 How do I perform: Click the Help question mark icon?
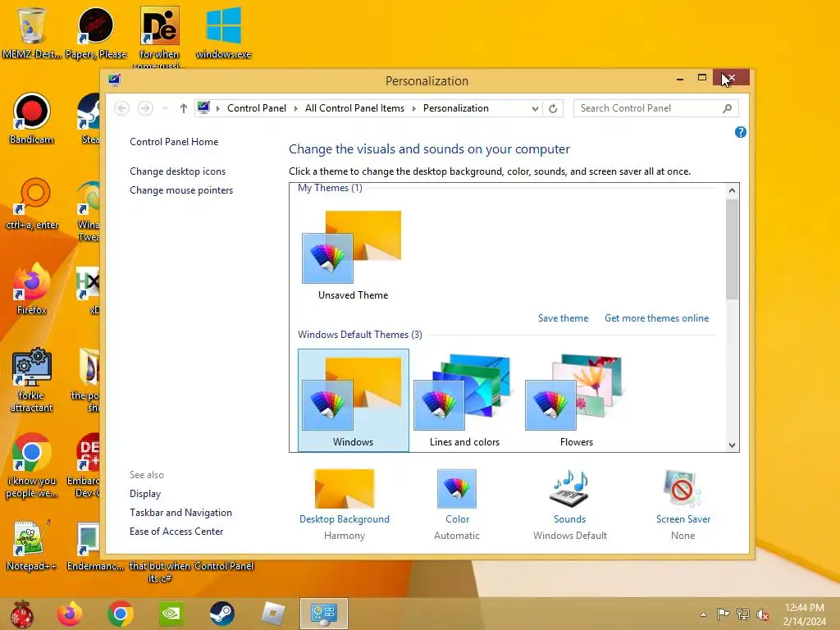coord(741,132)
